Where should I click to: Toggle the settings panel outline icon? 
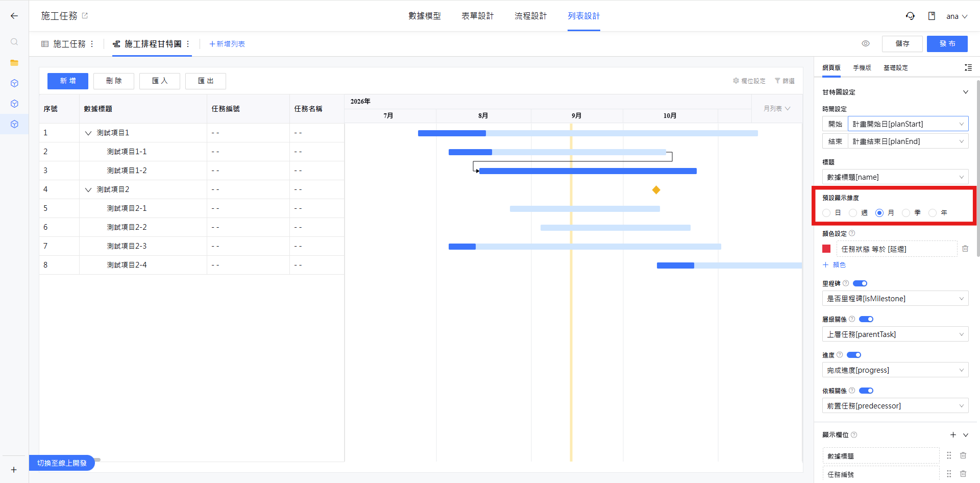pos(968,67)
